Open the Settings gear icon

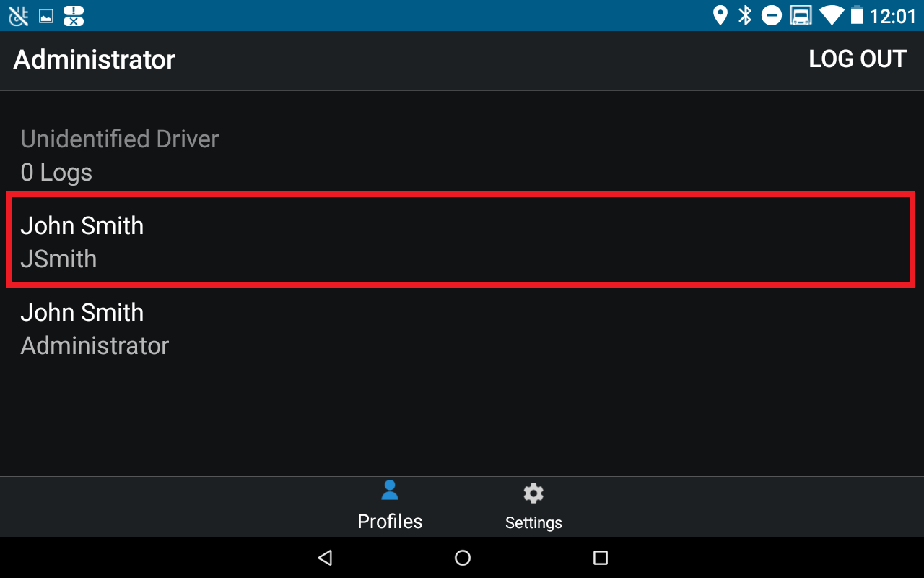coord(533,493)
